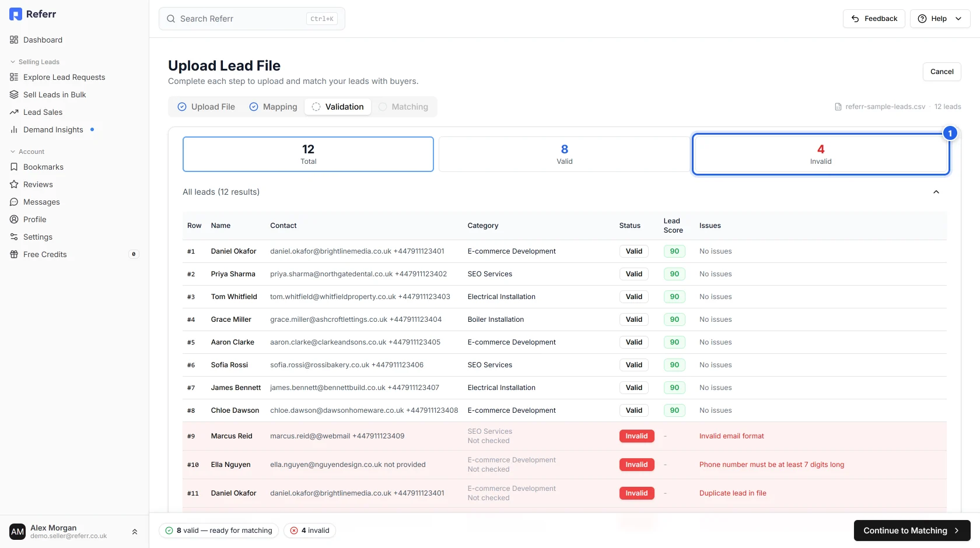Click Sofia Rossi's SEO Services category
The height and width of the screenshot is (548, 980).
[x=489, y=365]
